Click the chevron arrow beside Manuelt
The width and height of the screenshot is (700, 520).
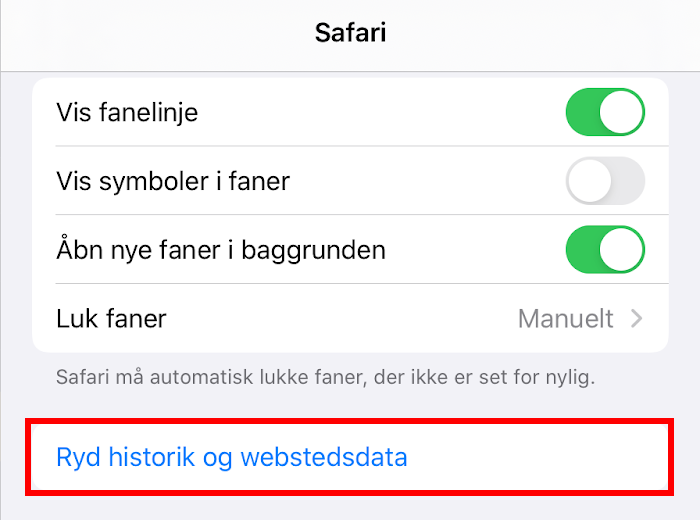click(x=636, y=319)
